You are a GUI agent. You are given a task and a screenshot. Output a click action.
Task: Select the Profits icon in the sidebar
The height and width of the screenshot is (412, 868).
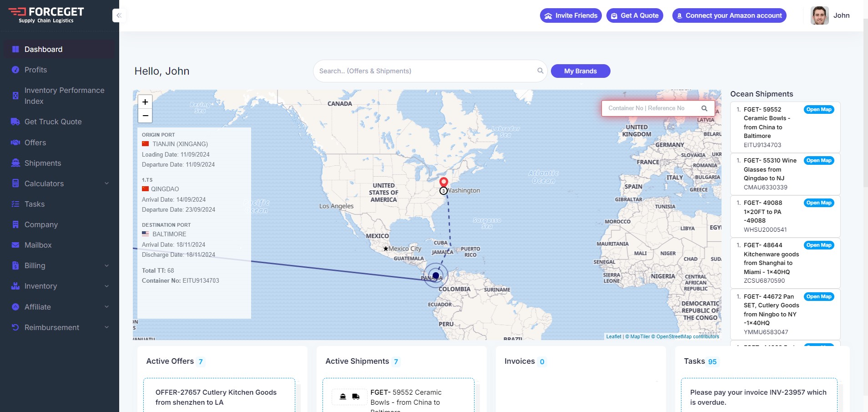tap(15, 70)
